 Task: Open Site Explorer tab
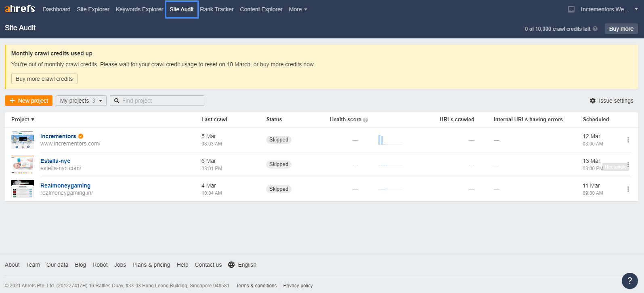[x=93, y=9]
